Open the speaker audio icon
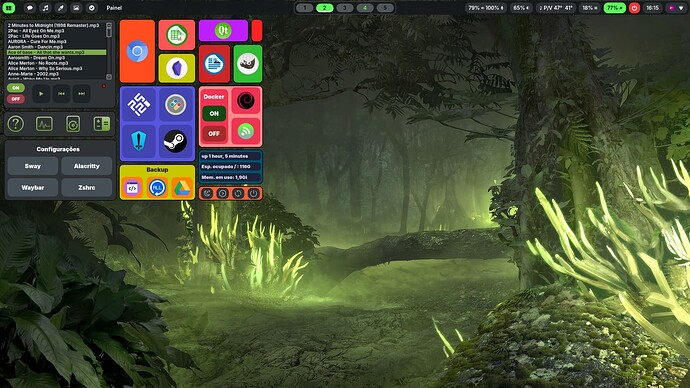The height and width of the screenshot is (388, 690). (x=73, y=124)
